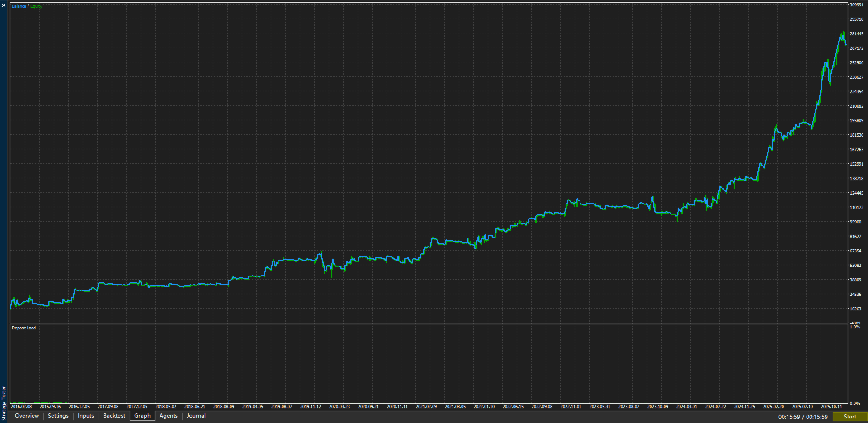
Task: Show the Backtest results tab
Action: (x=114, y=416)
